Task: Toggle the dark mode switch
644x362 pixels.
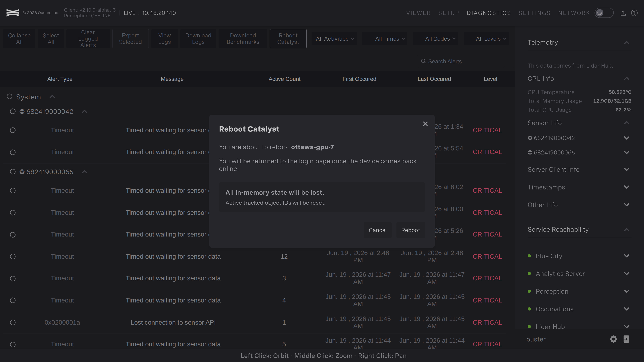Action: [x=604, y=13]
